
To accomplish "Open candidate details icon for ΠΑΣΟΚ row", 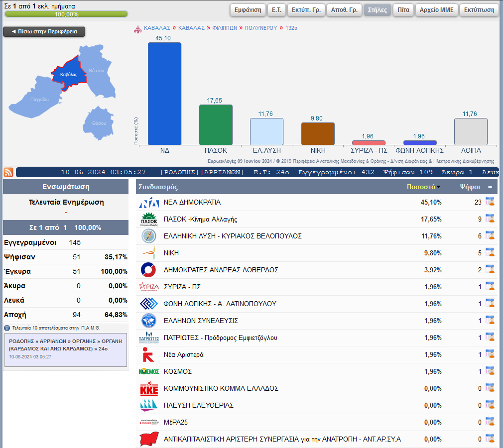I will (490, 219).
